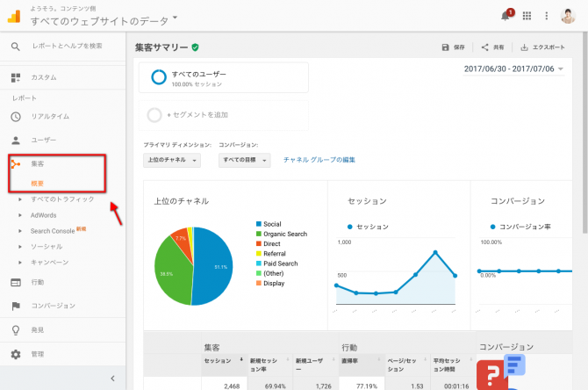
Task: Click チャネル グループの編集 link
Action: (319, 160)
